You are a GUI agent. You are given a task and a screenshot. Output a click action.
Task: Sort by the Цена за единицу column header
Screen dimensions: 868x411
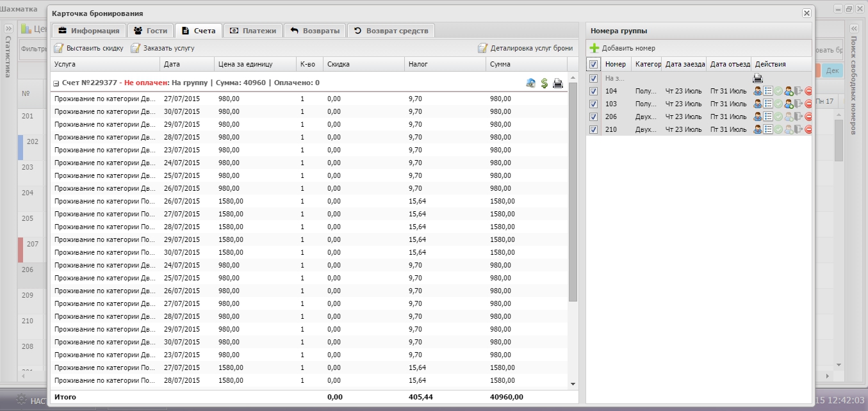coord(255,64)
